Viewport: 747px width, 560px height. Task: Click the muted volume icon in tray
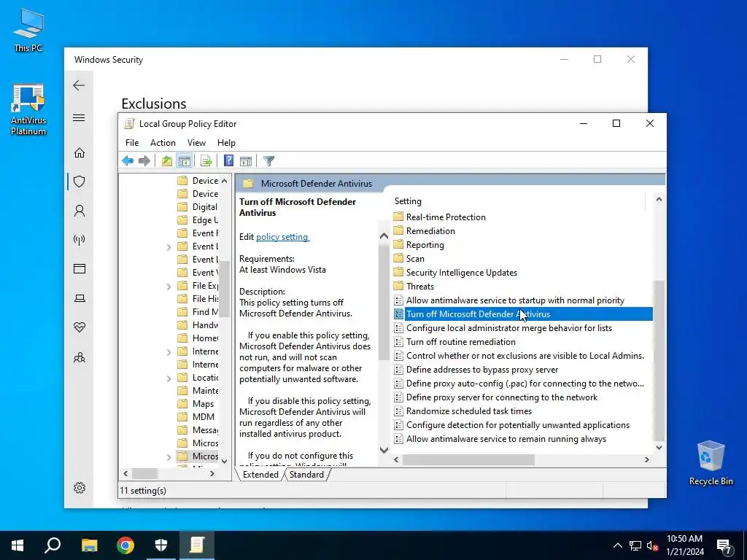(x=652, y=545)
